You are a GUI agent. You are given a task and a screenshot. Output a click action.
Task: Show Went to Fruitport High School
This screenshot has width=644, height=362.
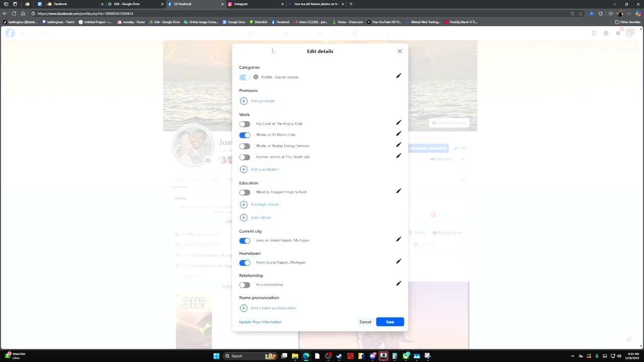click(x=245, y=192)
